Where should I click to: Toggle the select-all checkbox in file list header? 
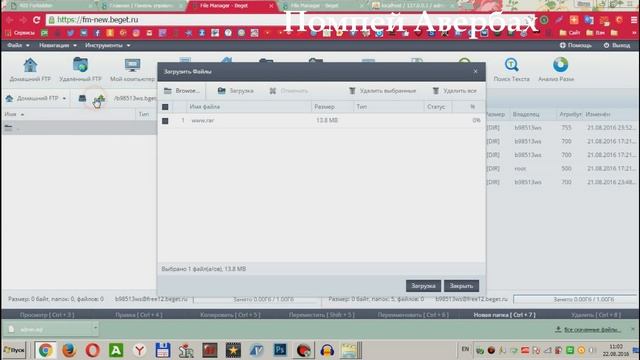click(x=165, y=107)
